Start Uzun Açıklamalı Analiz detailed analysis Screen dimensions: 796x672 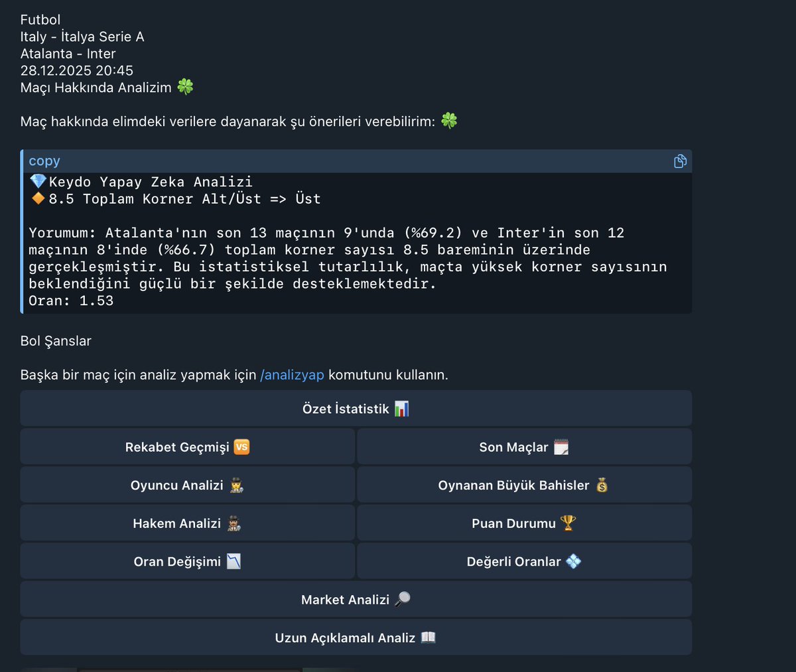click(356, 637)
